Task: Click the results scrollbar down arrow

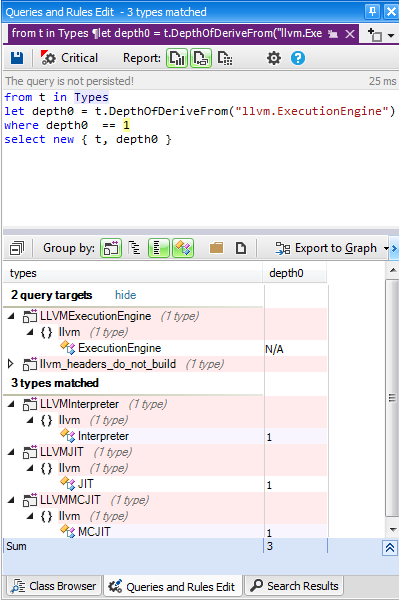Action: pos(392,530)
